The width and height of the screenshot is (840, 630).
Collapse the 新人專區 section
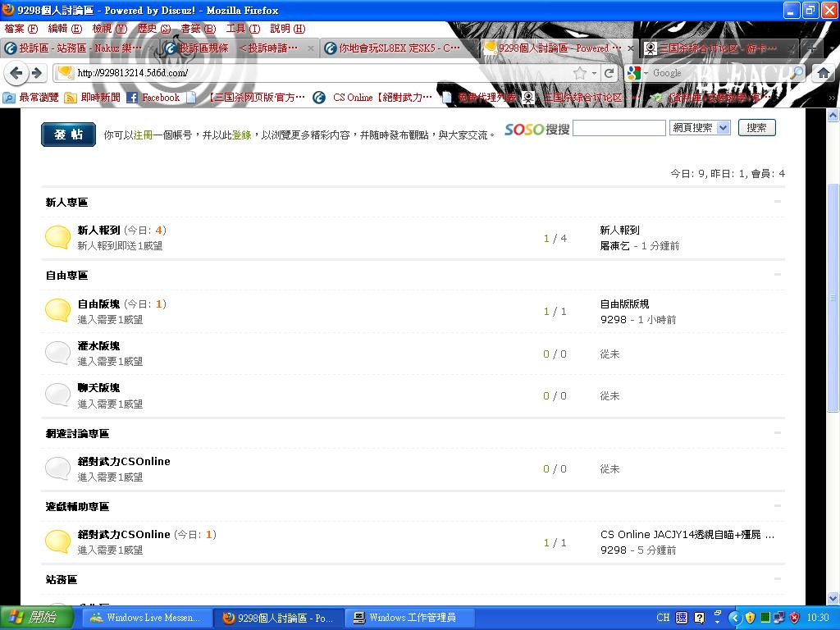coord(777,202)
